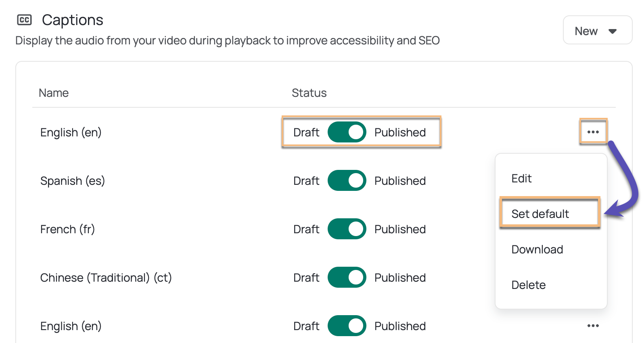Switch the top English (en) row's status toggle
Screen dimensions: 644x343
click(x=347, y=132)
